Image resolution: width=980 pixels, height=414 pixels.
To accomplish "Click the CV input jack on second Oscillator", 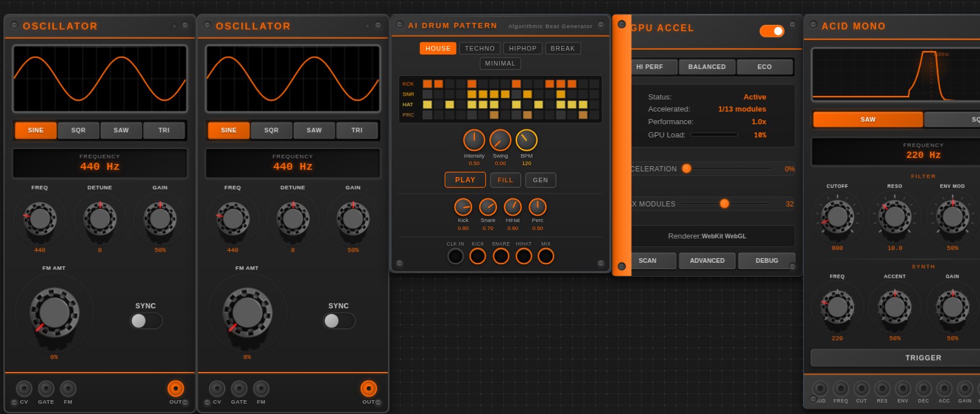I will pyautogui.click(x=217, y=389).
